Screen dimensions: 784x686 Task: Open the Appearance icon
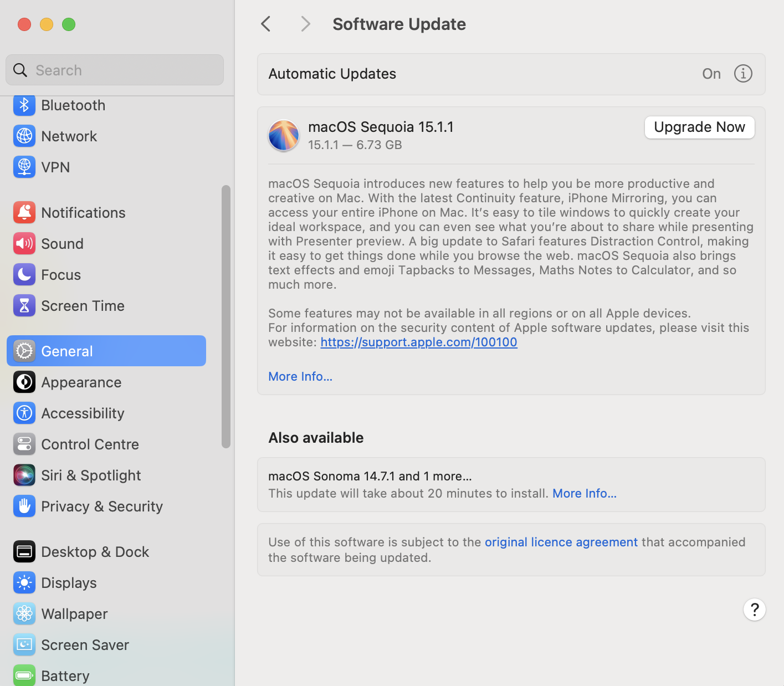[24, 382]
